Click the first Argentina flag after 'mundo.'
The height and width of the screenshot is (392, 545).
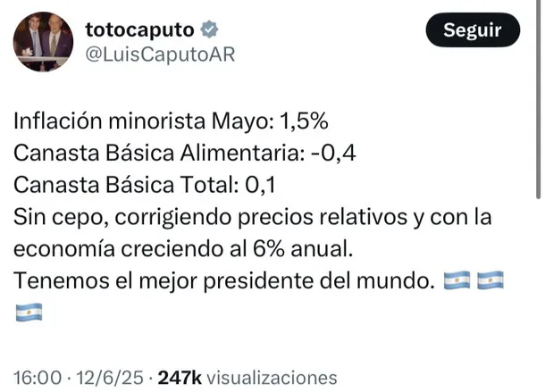[456, 281]
